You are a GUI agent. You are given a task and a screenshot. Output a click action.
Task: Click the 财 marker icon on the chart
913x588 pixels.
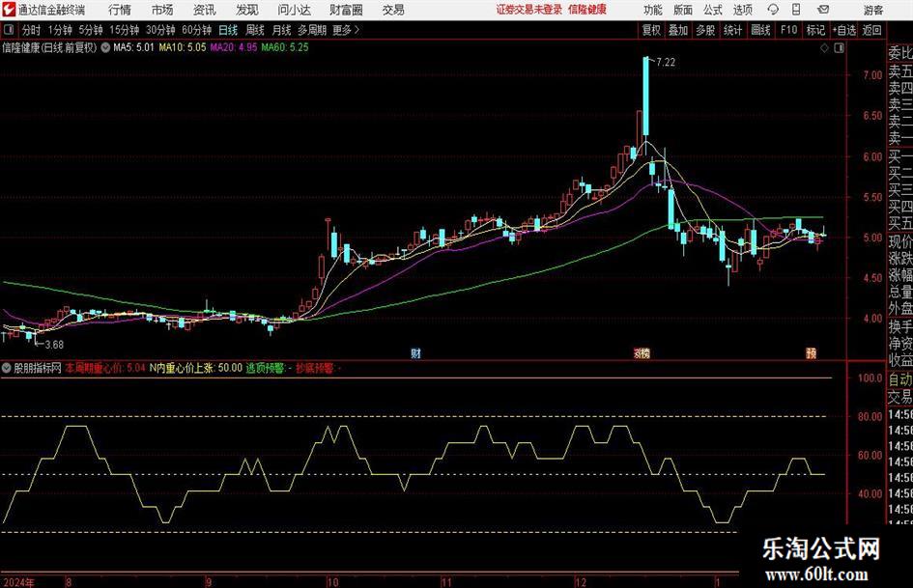point(415,352)
